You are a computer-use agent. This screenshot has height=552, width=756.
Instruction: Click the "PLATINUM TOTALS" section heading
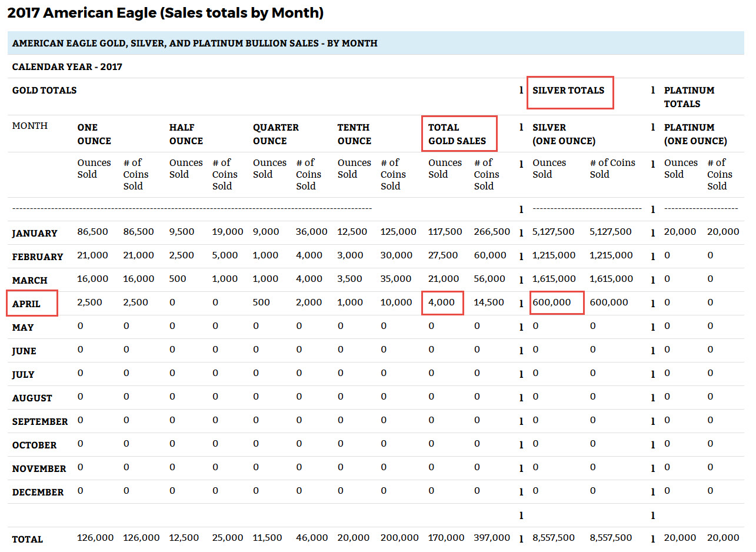690,97
